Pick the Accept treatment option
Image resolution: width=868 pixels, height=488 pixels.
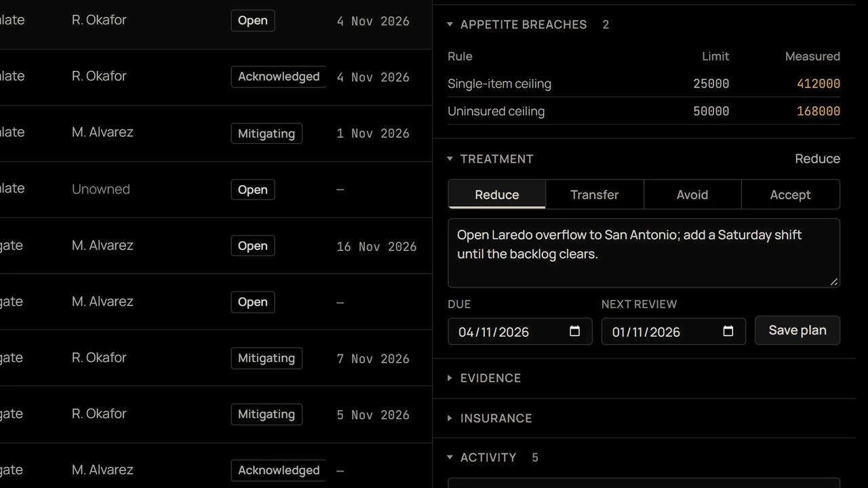click(x=791, y=195)
